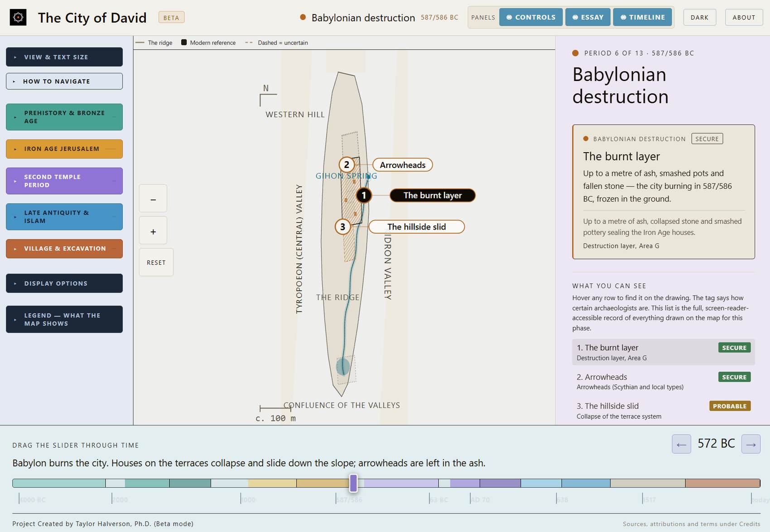Advance to next period with right arrow
The width and height of the screenshot is (770, 532).
pos(751,444)
